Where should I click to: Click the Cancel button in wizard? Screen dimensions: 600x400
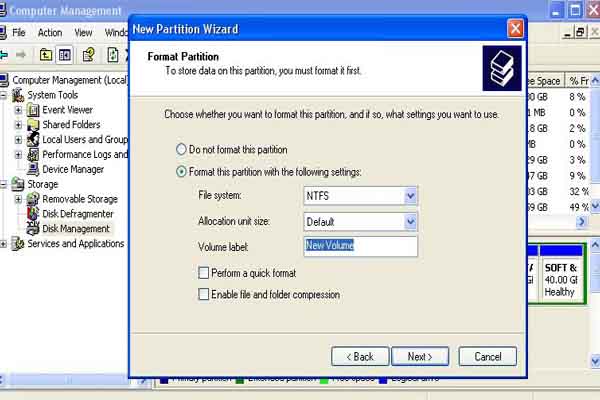(x=487, y=356)
